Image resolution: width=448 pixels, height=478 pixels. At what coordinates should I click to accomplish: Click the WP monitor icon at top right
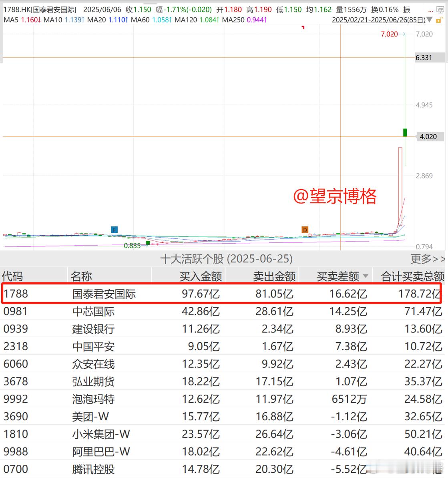tap(440, 10)
